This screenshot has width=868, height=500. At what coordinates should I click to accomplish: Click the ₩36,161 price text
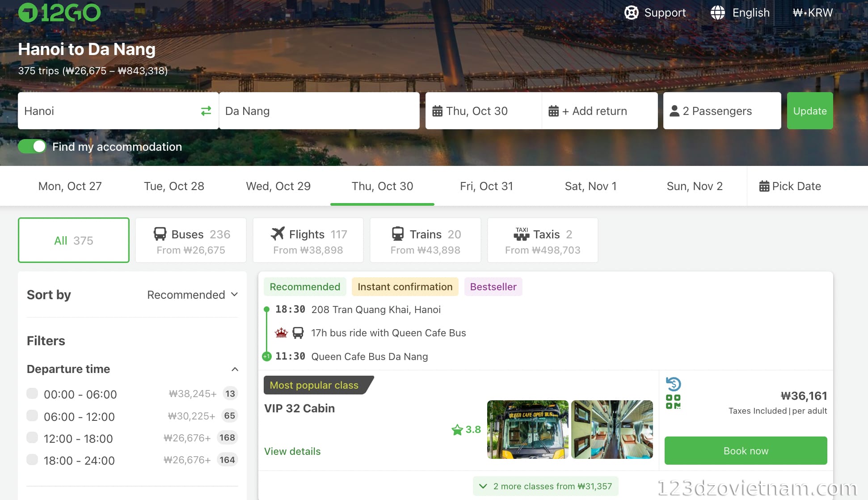coord(804,396)
